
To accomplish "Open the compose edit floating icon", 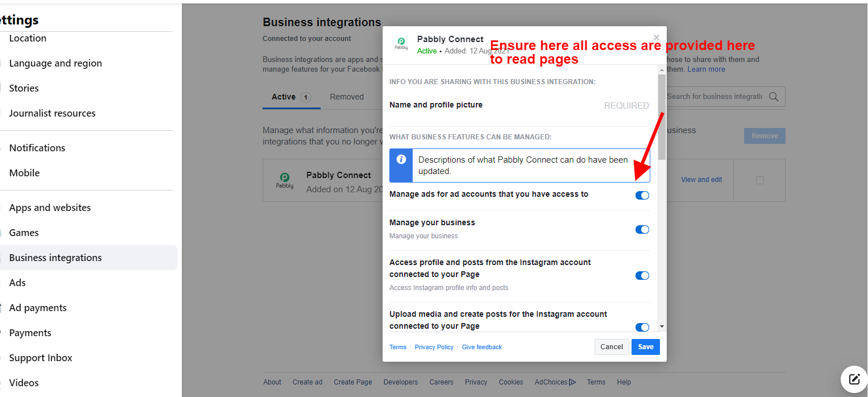I will (854, 379).
